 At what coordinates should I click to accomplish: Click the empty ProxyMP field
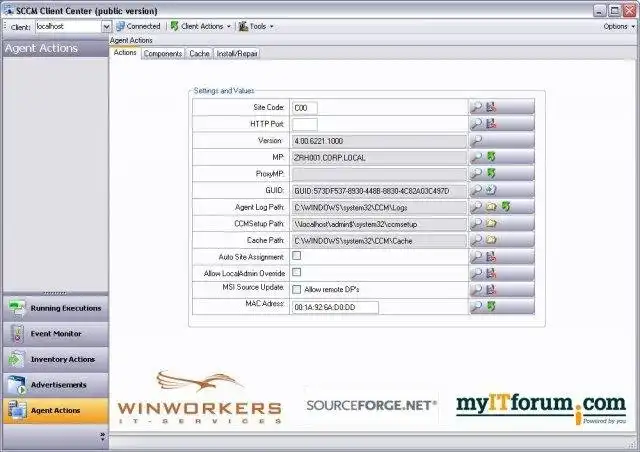379,174
